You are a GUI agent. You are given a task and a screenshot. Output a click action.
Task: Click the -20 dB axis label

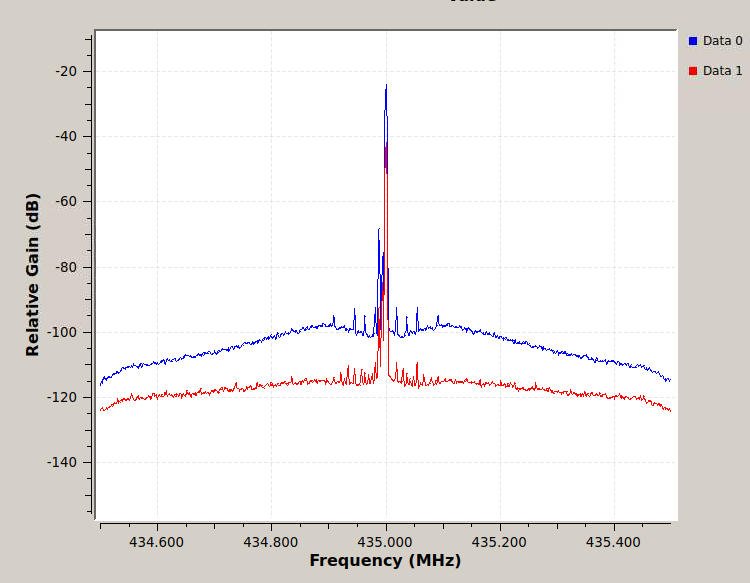pyautogui.click(x=66, y=71)
